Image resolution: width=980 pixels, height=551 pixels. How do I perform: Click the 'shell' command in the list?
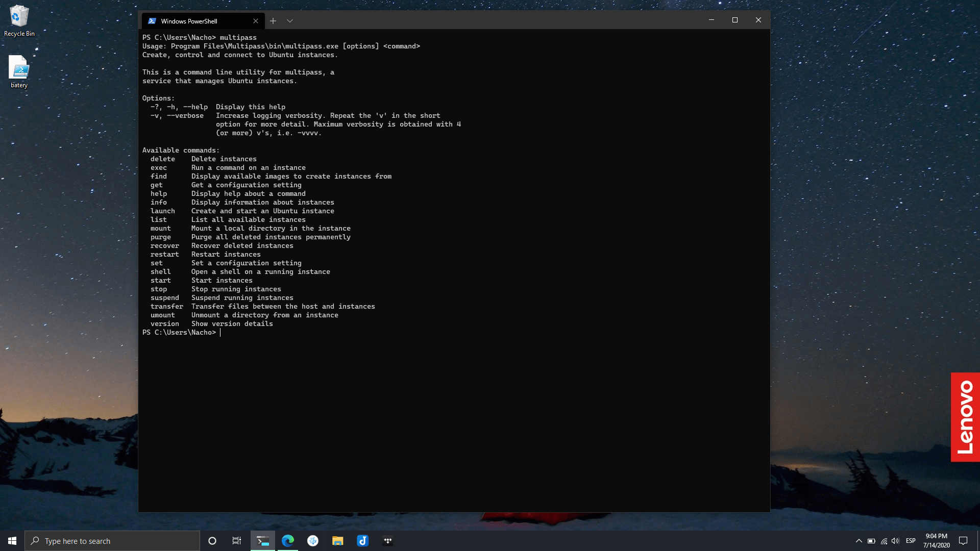click(x=161, y=272)
